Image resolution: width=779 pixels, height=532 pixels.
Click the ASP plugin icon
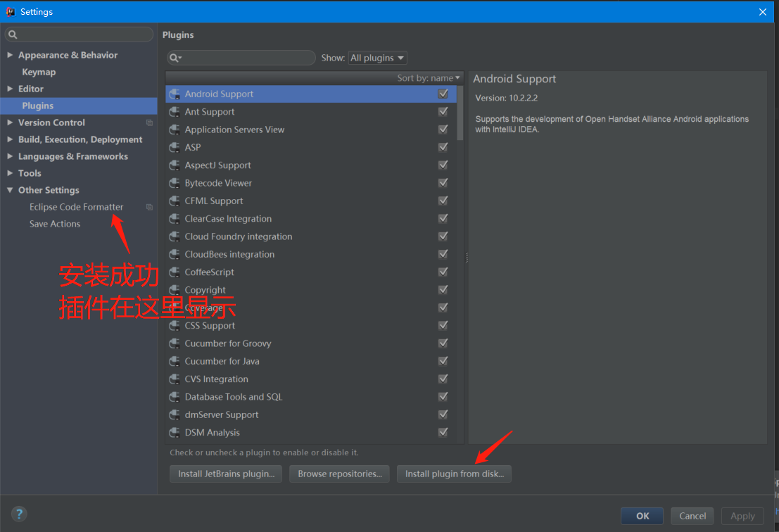point(174,148)
